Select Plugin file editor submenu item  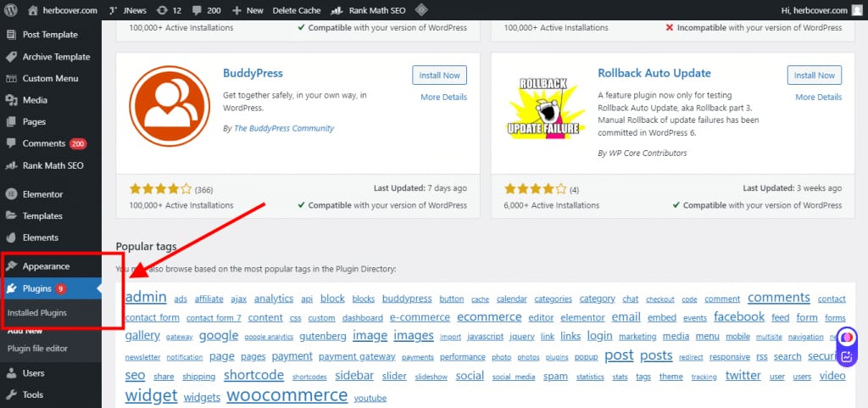37,349
